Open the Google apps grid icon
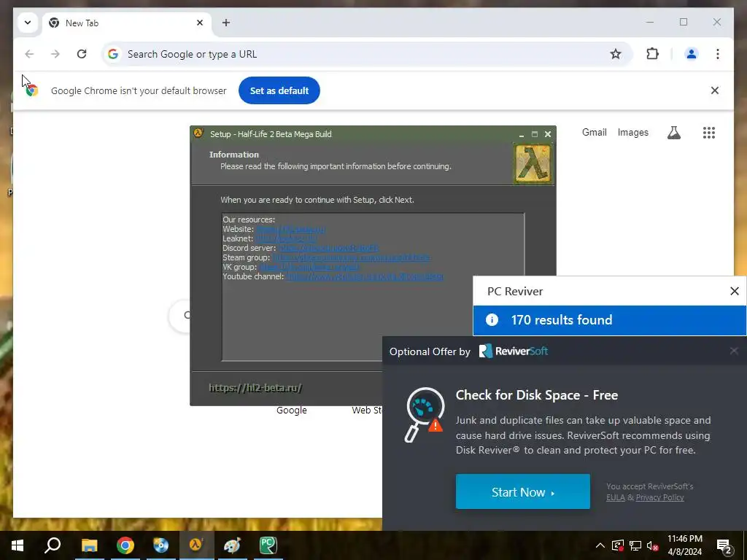Viewport: 747px width, 560px height. click(709, 133)
